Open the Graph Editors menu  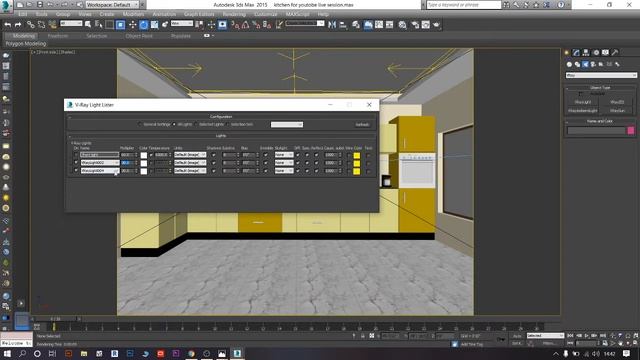(199, 14)
